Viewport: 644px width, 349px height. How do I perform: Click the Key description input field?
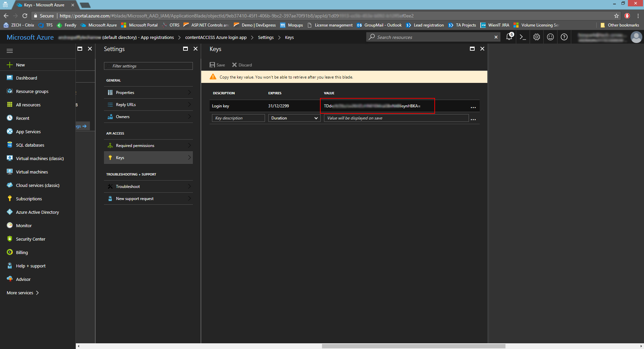[238, 118]
